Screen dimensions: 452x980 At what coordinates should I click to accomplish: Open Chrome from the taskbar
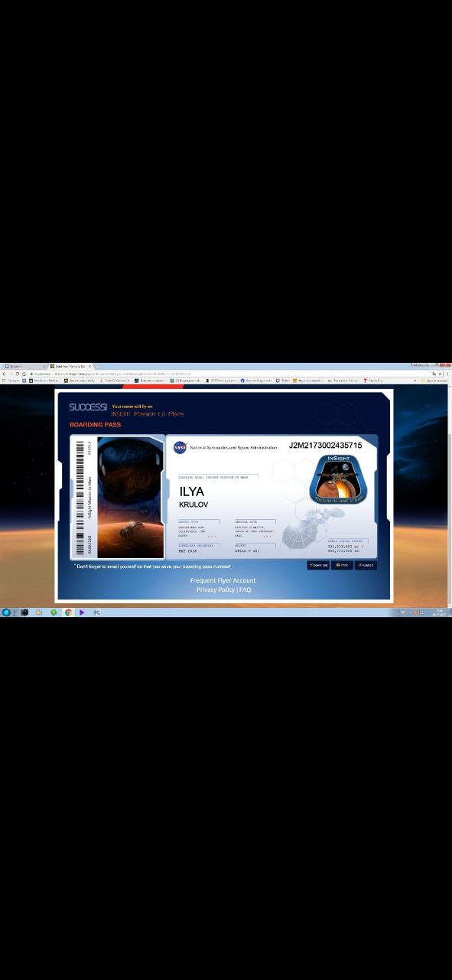(68, 612)
